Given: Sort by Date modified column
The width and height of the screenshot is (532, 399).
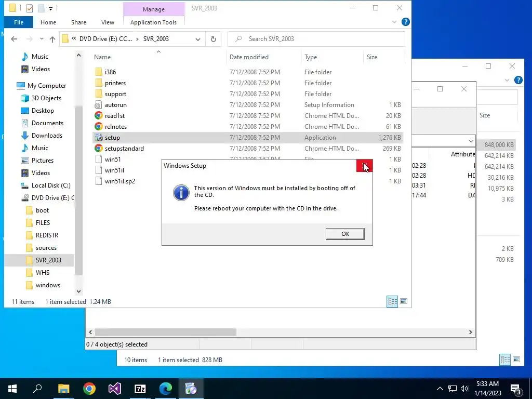Looking at the screenshot, I should point(249,57).
